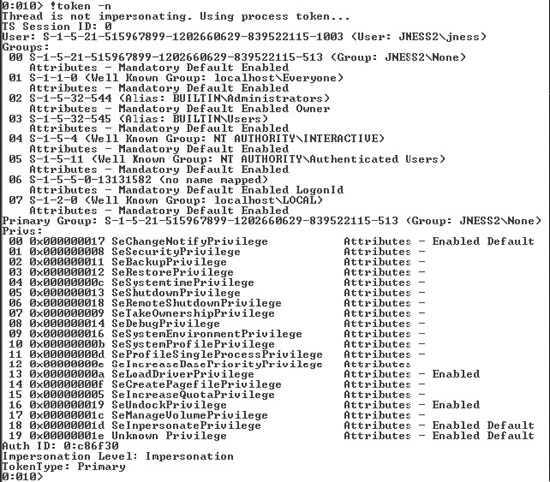Image resolution: width=550 pixels, height=482 pixels.
Task: Select the localhost\Everyone group line
Action: (176, 78)
